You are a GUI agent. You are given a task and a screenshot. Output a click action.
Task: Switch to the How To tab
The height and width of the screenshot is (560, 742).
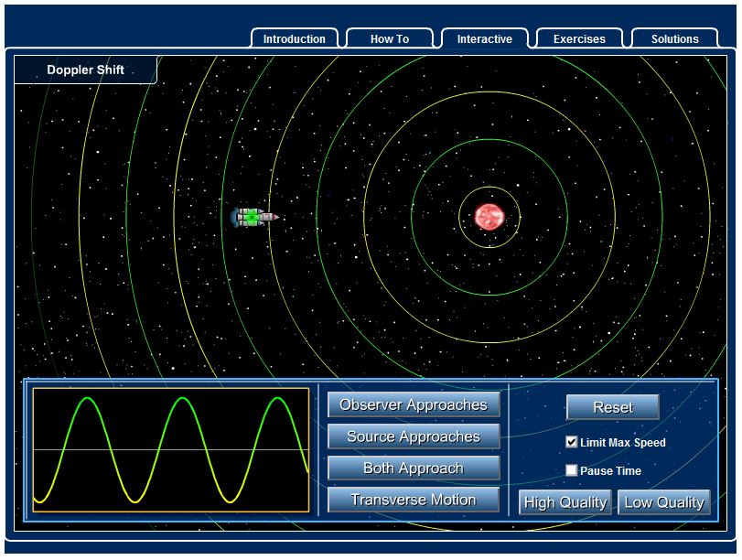click(388, 38)
